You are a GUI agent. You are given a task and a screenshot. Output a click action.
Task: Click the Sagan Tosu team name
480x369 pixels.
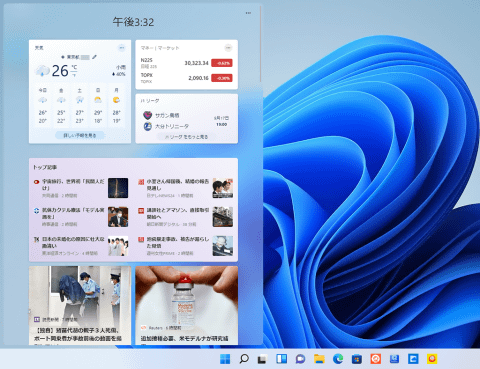167,115
